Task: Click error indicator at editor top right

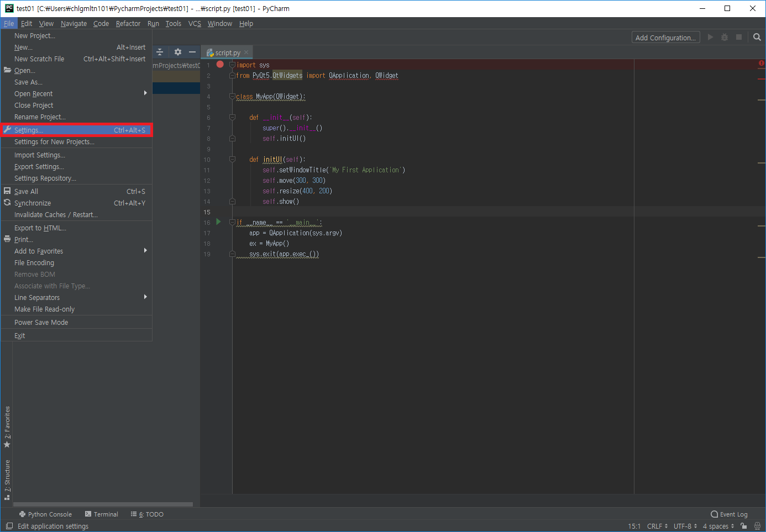Action: (x=762, y=64)
